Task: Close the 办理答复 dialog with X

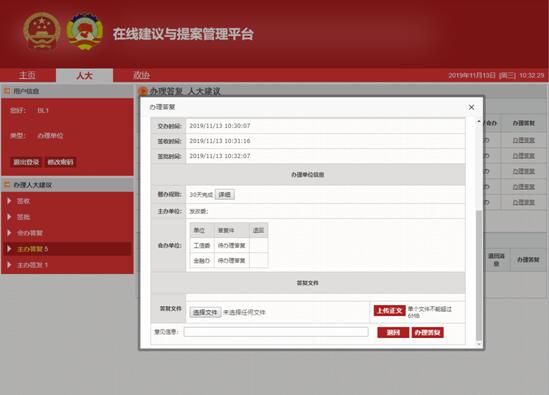Action: (471, 107)
